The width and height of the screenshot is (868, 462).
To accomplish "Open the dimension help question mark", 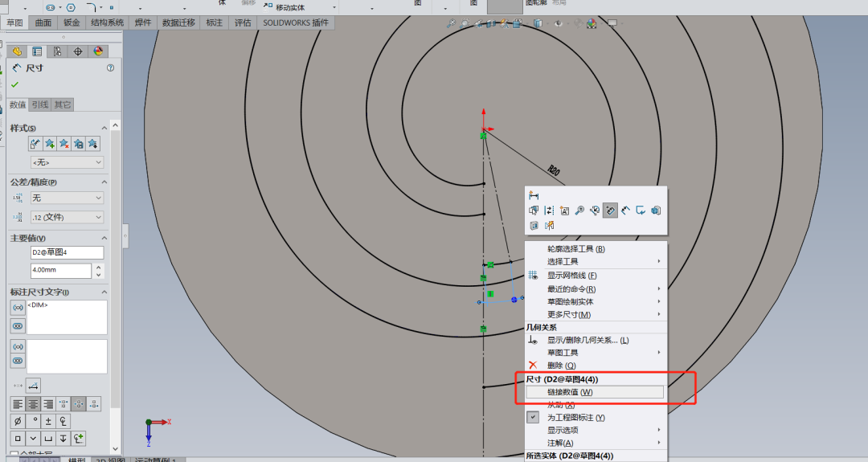I will [x=110, y=68].
